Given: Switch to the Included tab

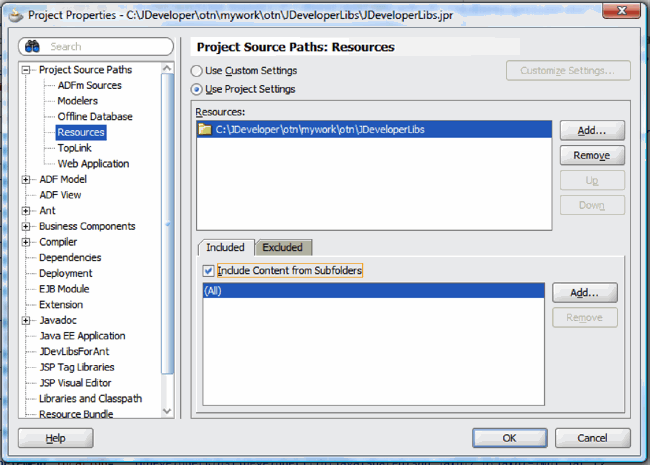Looking at the screenshot, I should click(225, 248).
